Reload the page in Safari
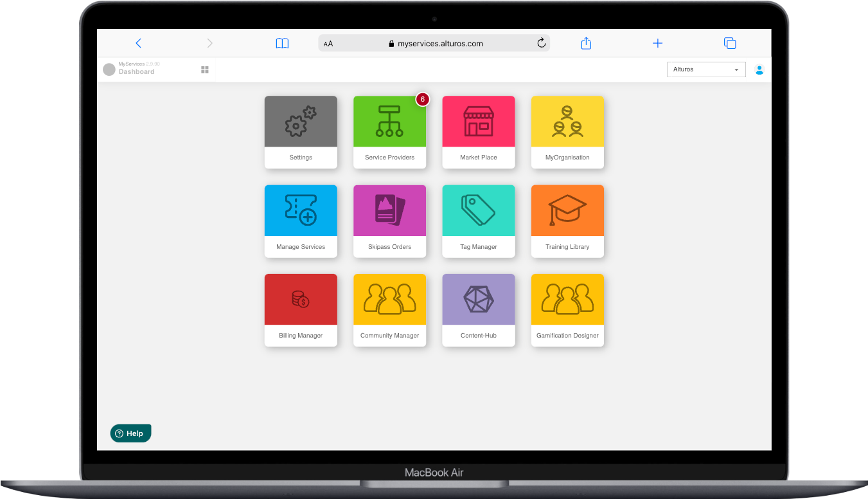 pos(542,43)
